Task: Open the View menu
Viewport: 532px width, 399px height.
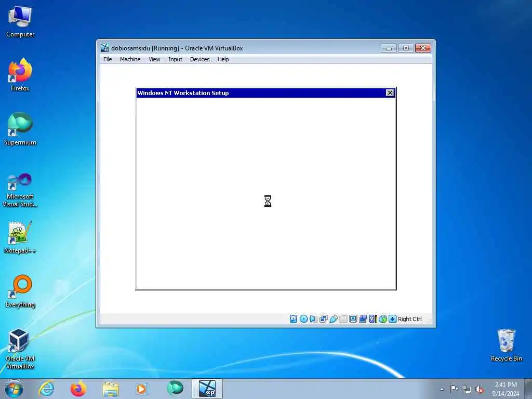Action: [x=154, y=59]
